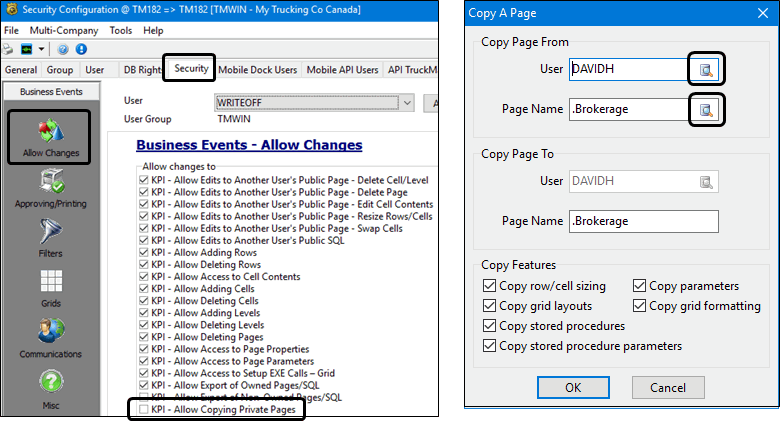Open the Misc question mark icon

(51, 382)
